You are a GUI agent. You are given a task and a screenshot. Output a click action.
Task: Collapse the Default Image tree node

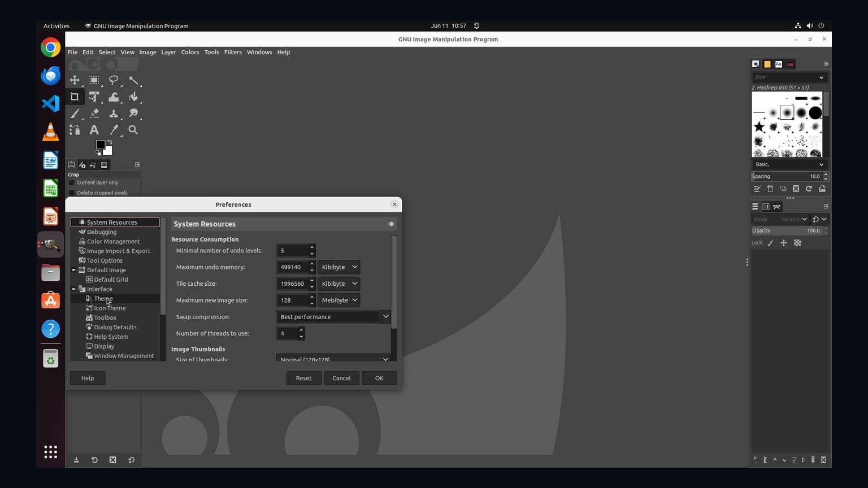pyautogui.click(x=73, y=270)
